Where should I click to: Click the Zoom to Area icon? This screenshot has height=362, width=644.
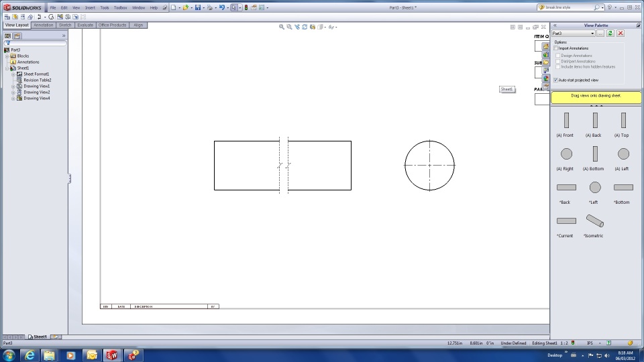tap(289, 27)
